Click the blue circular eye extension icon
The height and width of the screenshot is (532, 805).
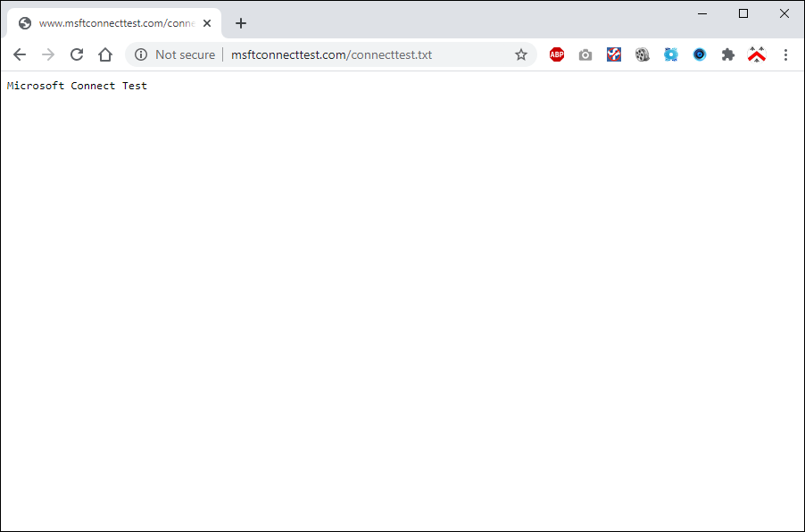[699, 54]
